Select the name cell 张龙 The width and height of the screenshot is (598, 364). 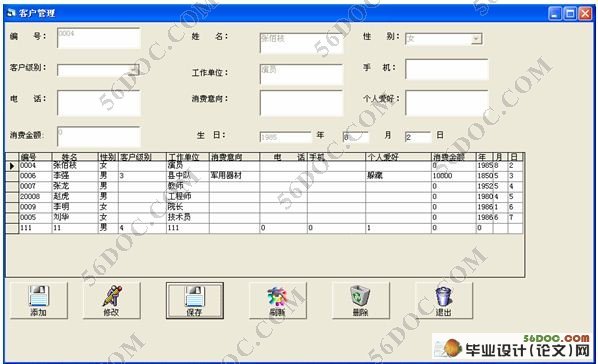(x=75, y=186)
